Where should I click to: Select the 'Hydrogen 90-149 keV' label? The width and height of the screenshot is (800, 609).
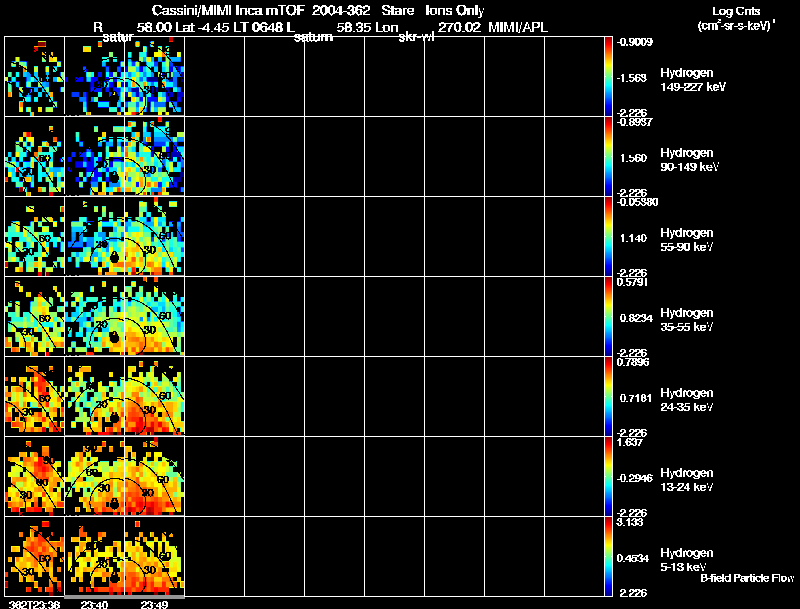point(689,160)
